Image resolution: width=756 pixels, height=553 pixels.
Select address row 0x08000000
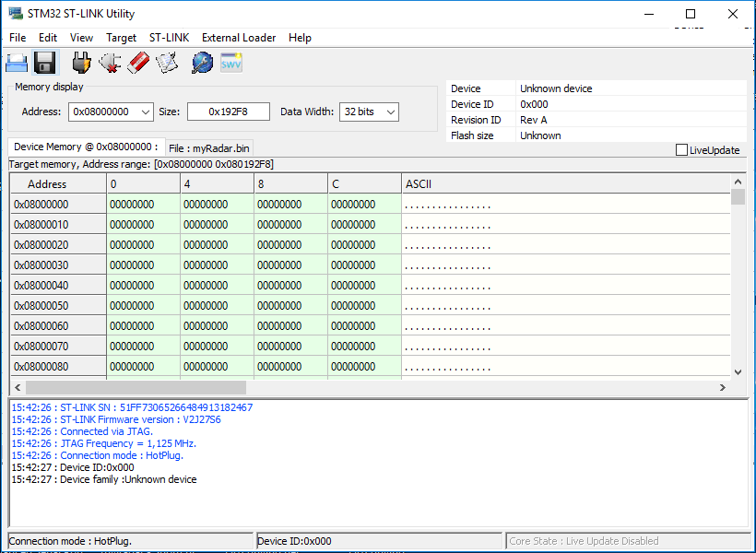coord(58,205)
